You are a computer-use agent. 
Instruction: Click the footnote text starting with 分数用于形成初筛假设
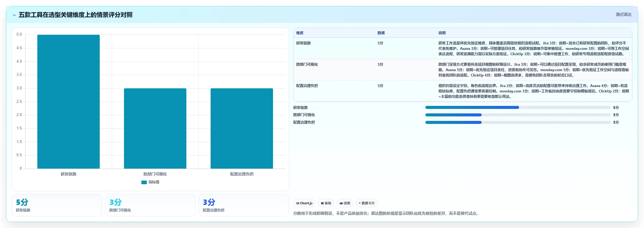click(x=386, y=214)
